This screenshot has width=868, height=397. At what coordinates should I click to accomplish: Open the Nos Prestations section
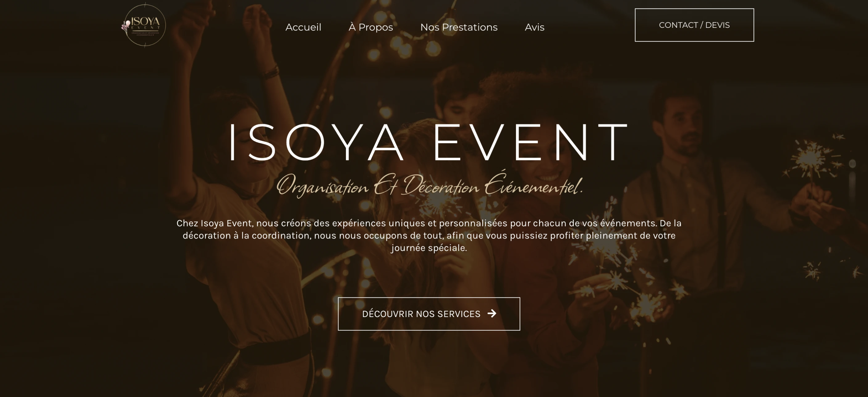458,27
